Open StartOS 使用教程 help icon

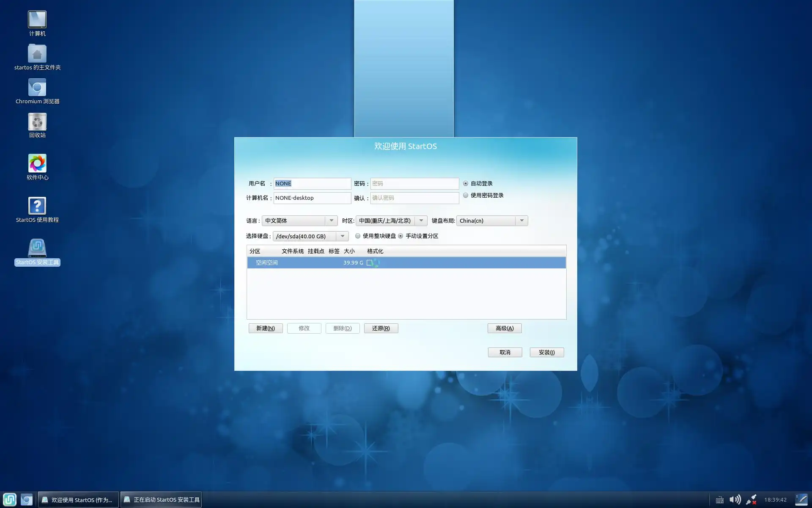coord(37,206)
